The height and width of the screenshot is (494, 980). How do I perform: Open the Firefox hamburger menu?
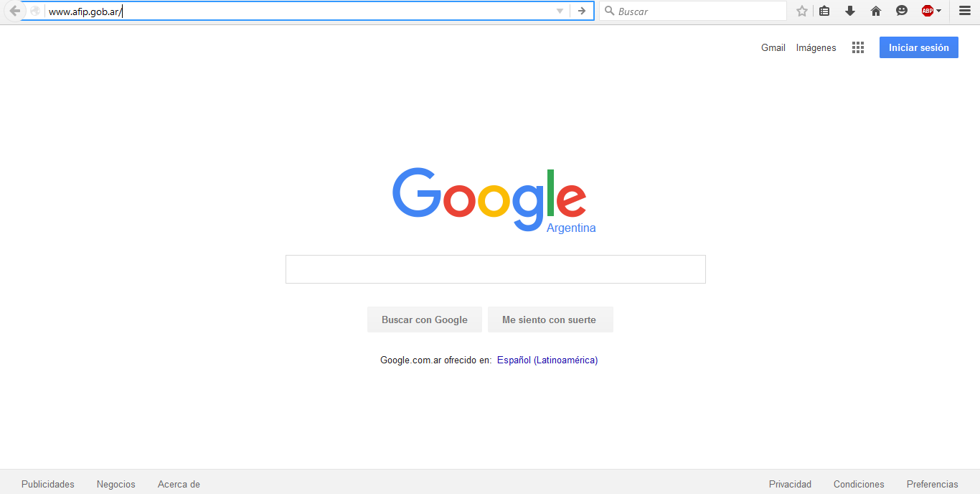tap(965, 11)
